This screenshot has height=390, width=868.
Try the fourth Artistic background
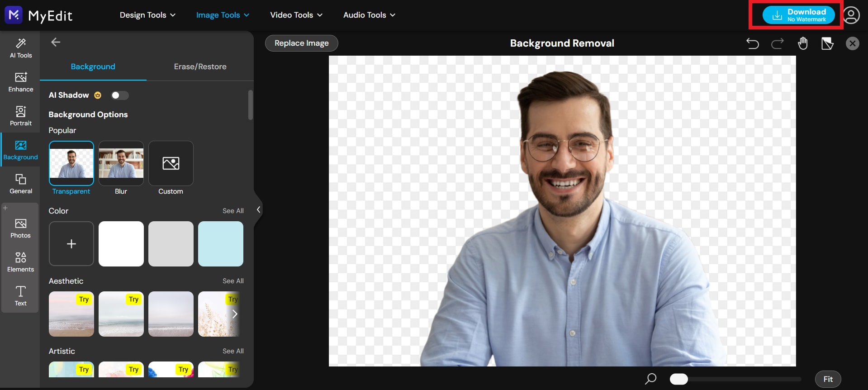click(x=218, y=369)
